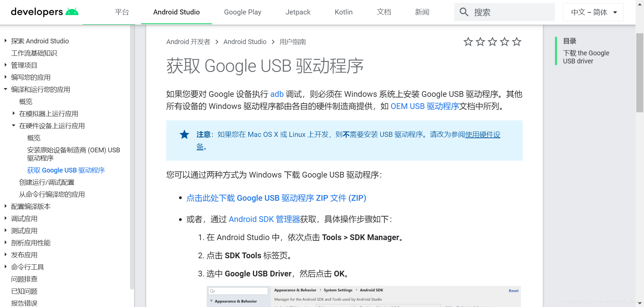The width and height of the screenshot is (644, 307).
Task: Open the 新闻 tab
Action: (x=422, y=12)
